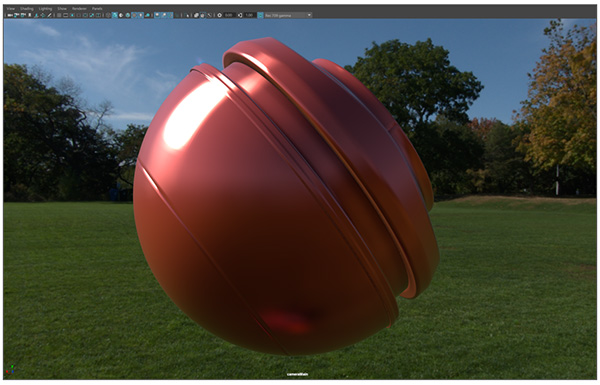The height and width of the screenshot is (385, 600).
Task: Toggle the Lock Camera icon
Action: pos(16,15)
